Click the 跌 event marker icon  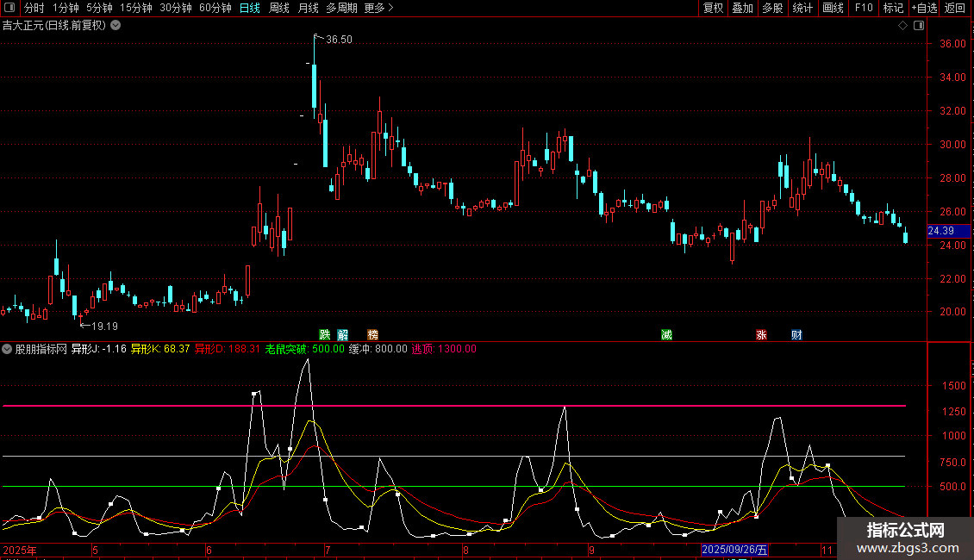click(324, 335)
